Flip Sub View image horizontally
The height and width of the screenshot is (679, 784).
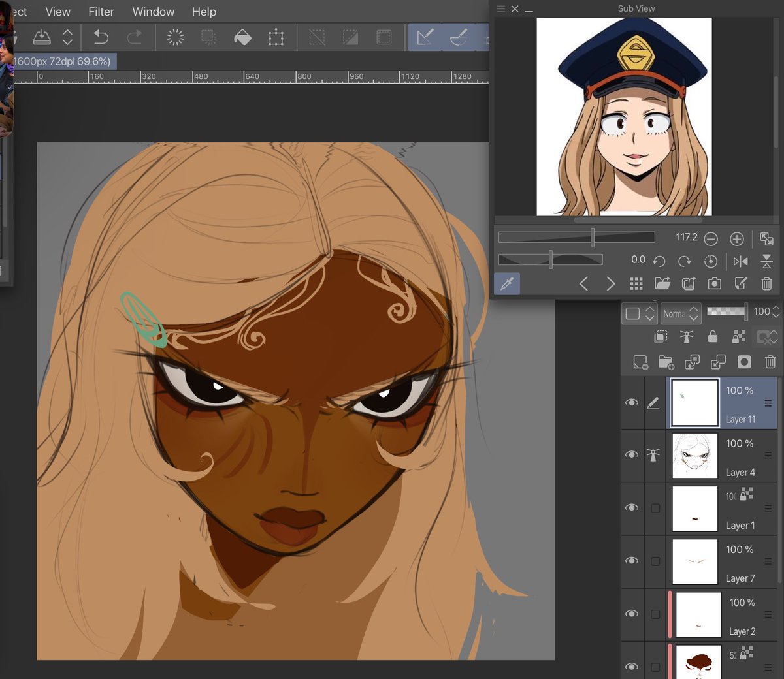point(740,261)
